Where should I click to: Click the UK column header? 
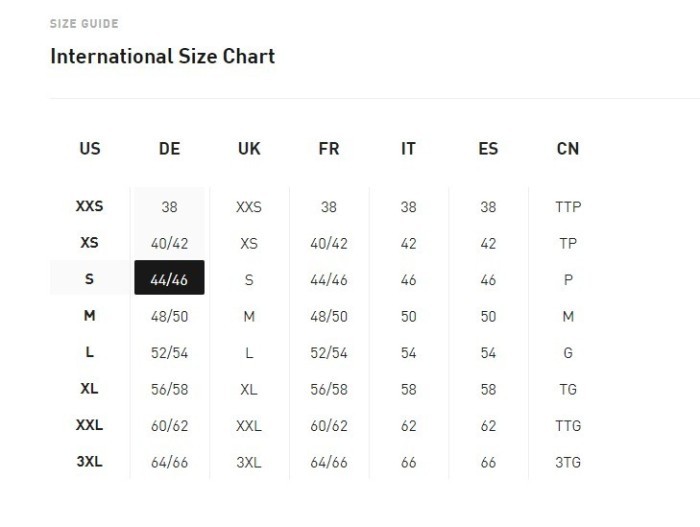click(249, 149)
